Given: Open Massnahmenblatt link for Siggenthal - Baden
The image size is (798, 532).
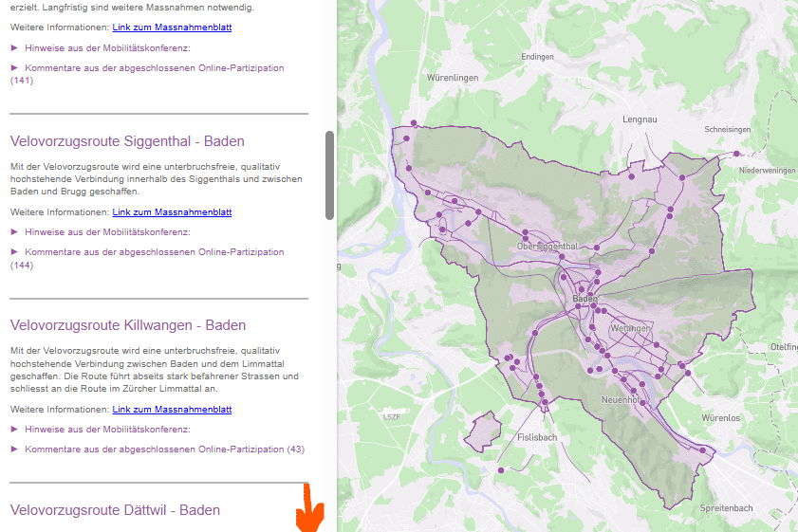Looking at the screenshot, I should click(x=172, y=212).
